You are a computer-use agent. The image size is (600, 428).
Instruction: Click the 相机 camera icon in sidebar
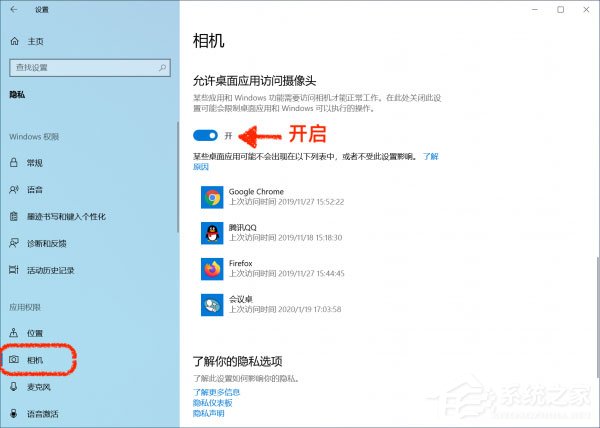click(x=14, y=359)
